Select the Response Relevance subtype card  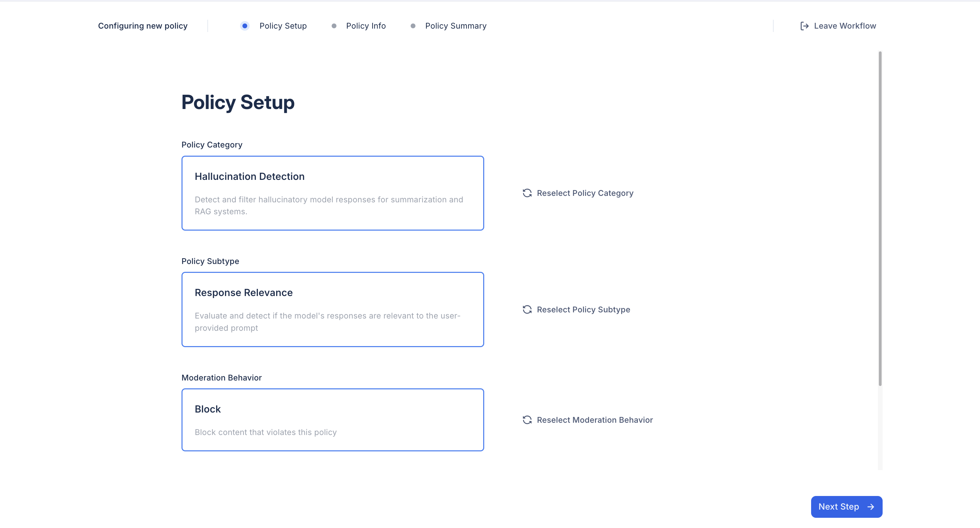click(332, 309)
